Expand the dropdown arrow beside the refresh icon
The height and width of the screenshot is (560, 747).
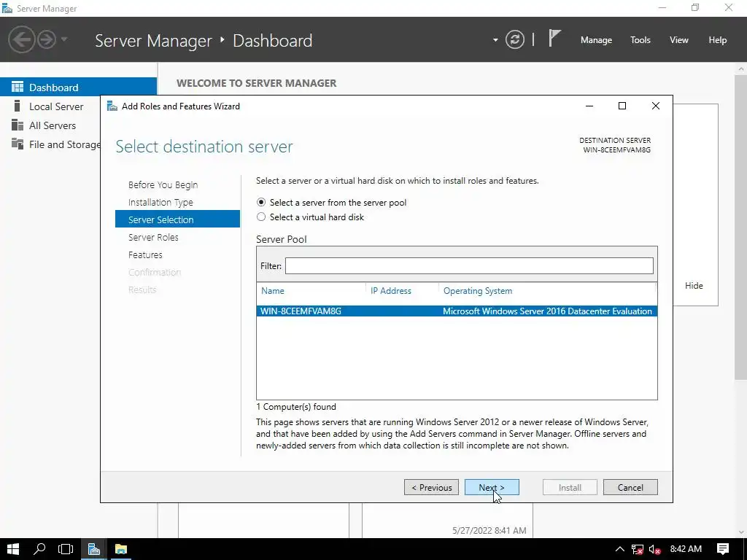[495, 40]
